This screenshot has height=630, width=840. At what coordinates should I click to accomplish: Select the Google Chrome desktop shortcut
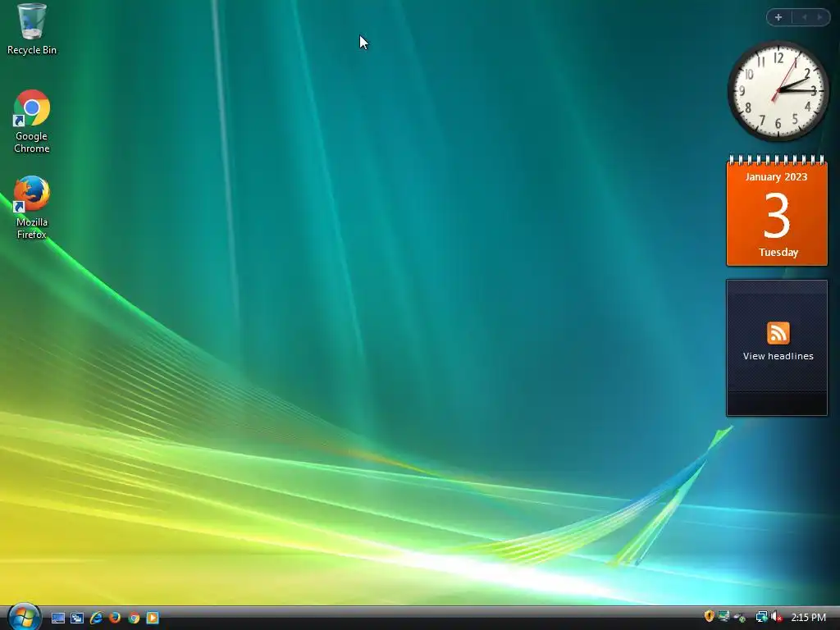point(32,121)
